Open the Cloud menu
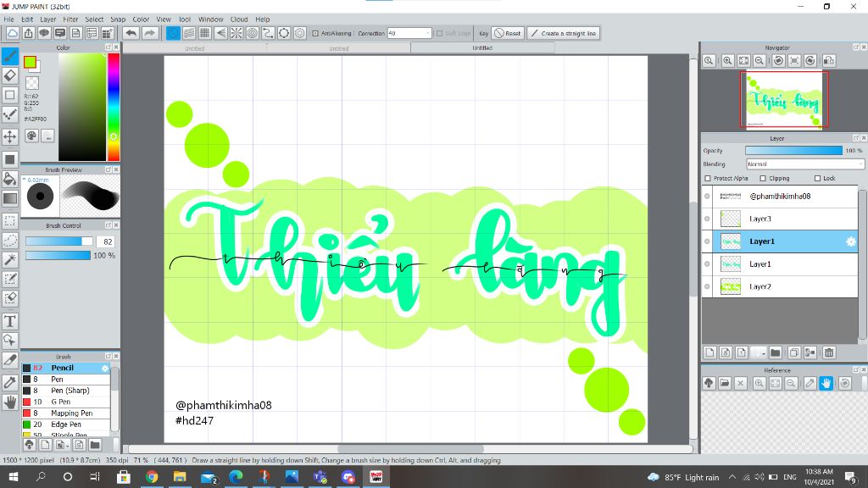This screenshot has height=488, width=868. 239,19
